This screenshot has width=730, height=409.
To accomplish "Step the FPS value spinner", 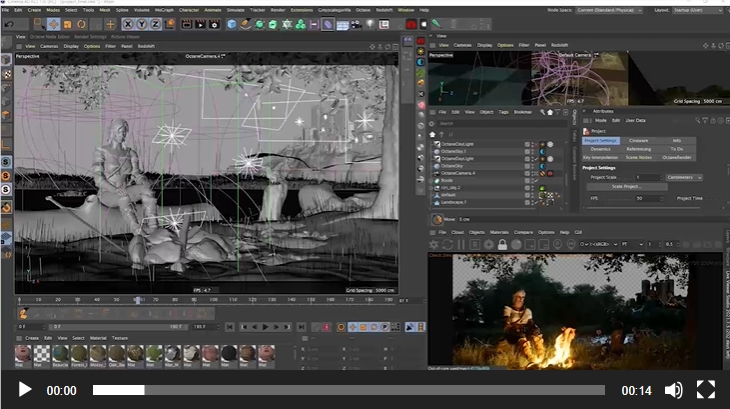I will tap(662, 199).
